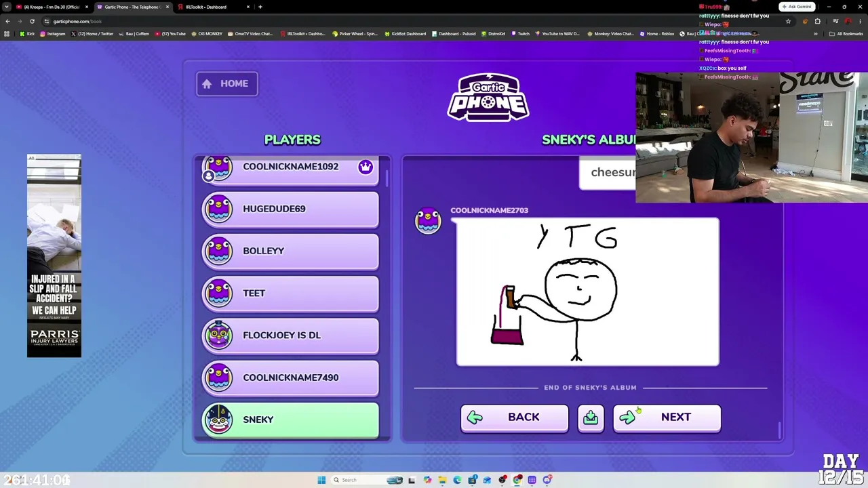Open a new browser tab

point(260,7)
